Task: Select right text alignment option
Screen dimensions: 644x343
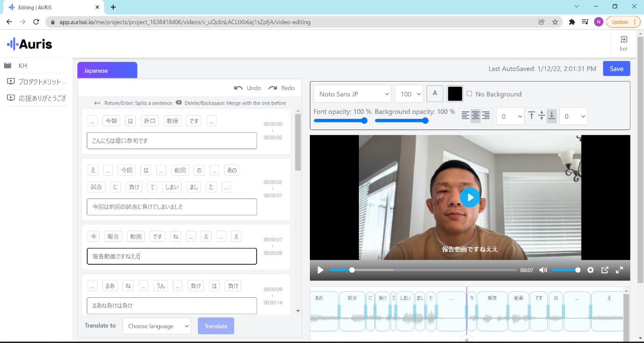Action: (486, 116)
